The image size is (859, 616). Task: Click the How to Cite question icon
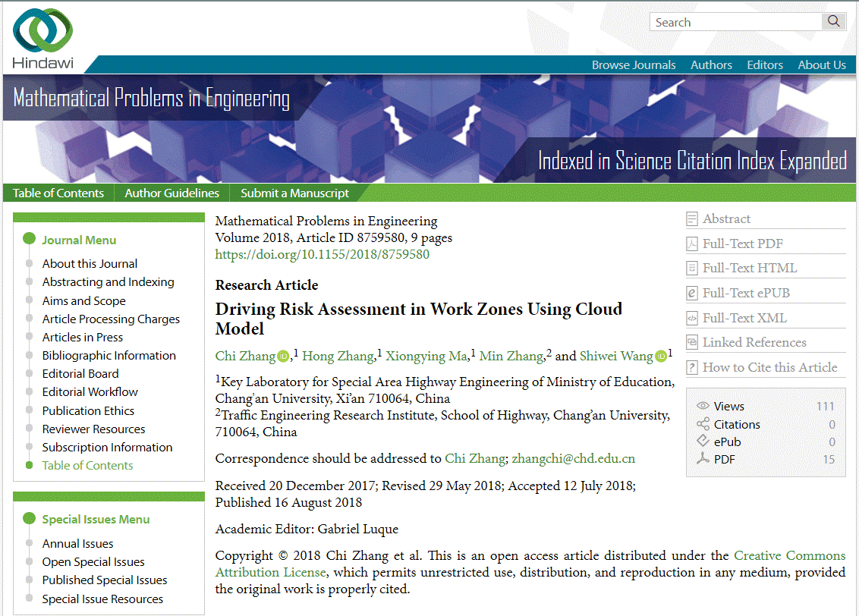[692, 367]
